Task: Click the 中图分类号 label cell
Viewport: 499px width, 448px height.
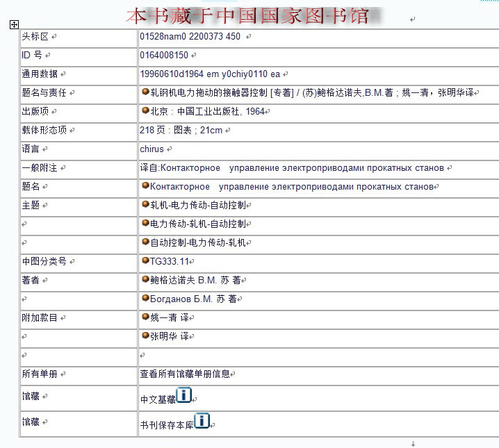Action: click(79, 263)
